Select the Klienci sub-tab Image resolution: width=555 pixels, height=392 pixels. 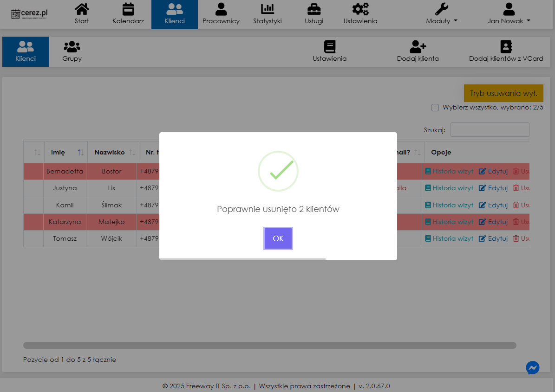click(26, 51)
